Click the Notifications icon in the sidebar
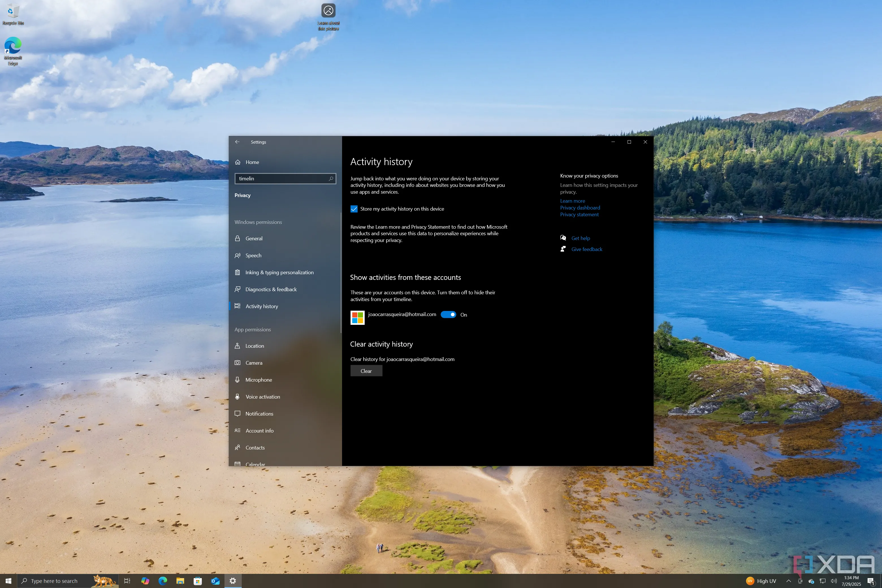 (x=237, y=414)
